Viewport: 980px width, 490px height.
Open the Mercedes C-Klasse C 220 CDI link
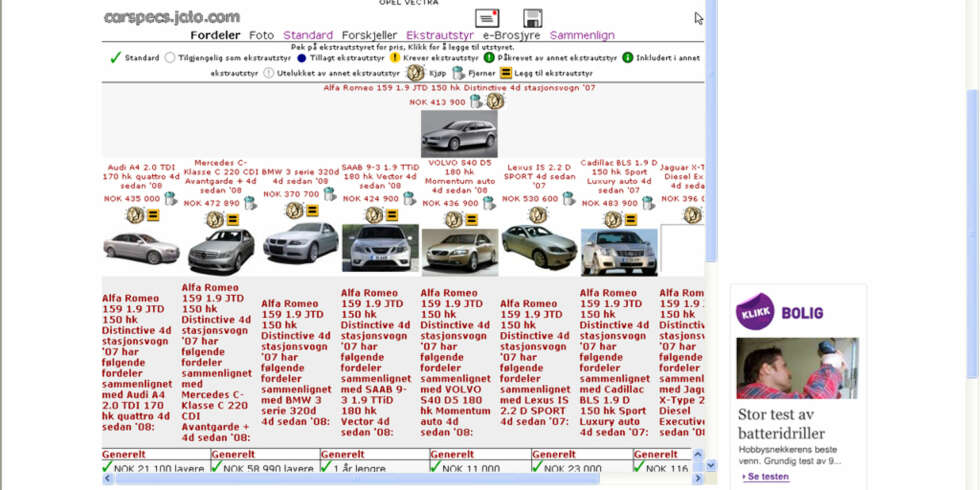pyautogui.click(x=221, y=176)
